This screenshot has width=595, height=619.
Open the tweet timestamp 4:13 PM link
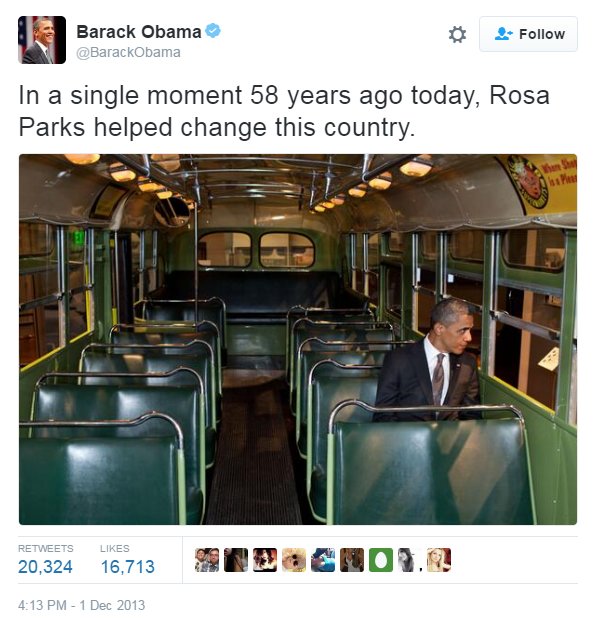tap(81, 605)
